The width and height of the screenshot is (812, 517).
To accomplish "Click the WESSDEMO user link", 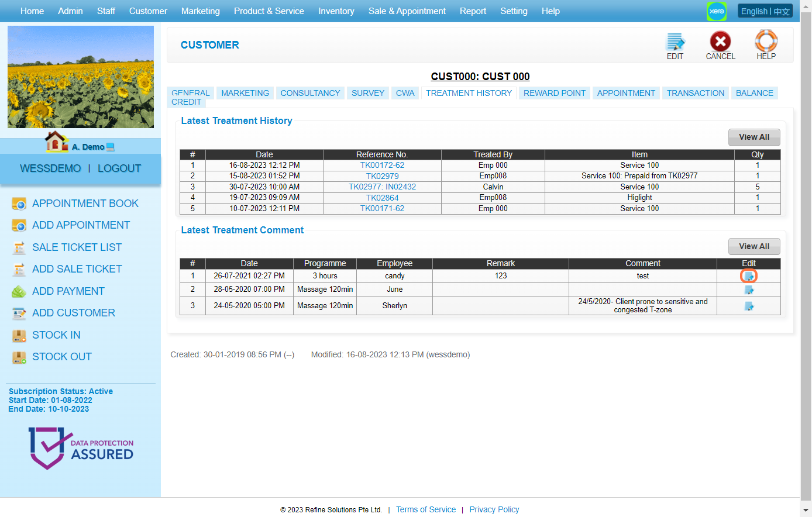I will [50, 168].
